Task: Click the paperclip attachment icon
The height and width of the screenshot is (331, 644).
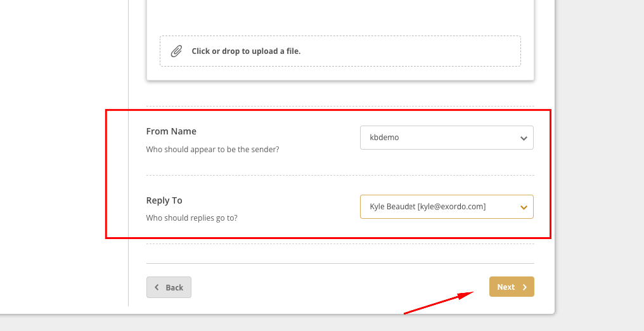Action: [177, 51]
